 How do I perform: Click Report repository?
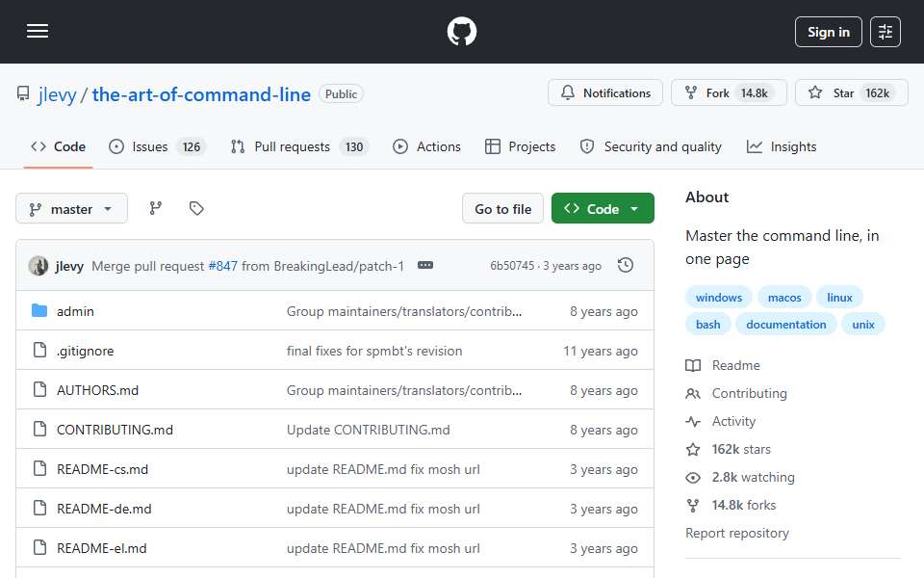click(x=736, y=533)
